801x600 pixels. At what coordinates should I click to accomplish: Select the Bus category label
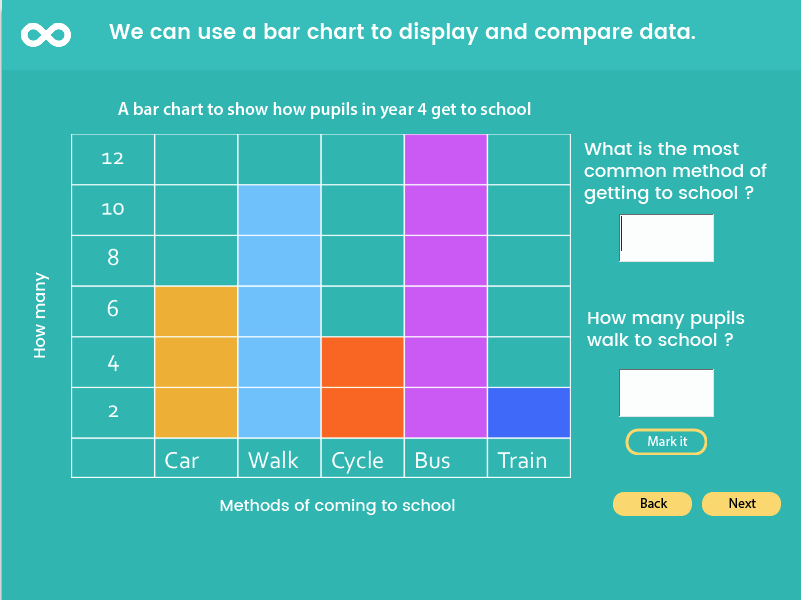[432, 460]
